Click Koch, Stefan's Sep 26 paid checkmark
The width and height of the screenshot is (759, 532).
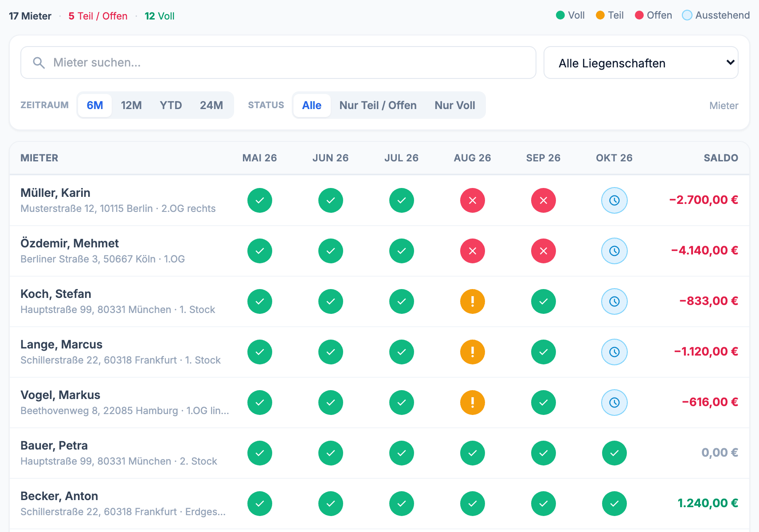pos(544,301)
